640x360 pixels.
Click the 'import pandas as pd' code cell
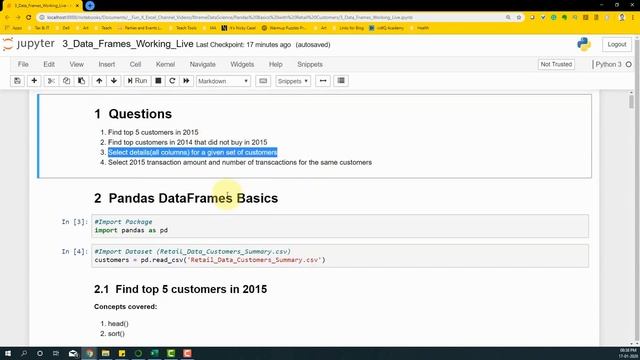[x=340, y=226]
